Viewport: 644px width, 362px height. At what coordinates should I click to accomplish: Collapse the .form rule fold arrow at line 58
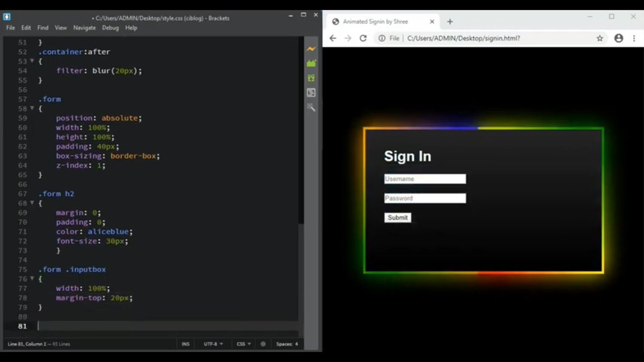tap(32, 108)
